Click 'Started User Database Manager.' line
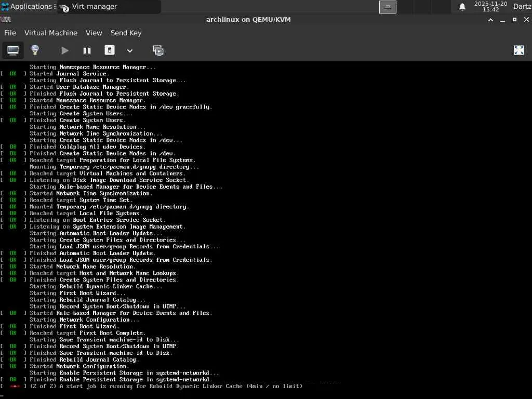 79,87
